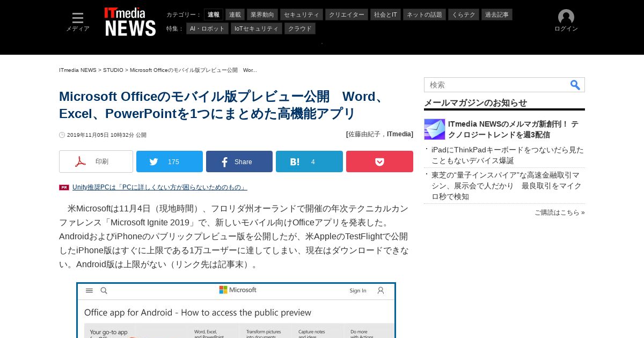Click the search magnifier icon
The height and width of the screenshot is (338, 644).
click(575, 85)
